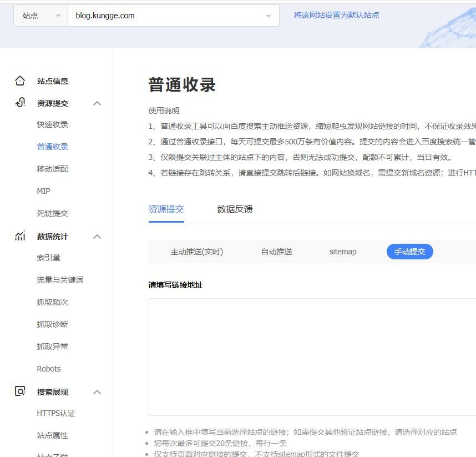Open the 站点 selector dropdown
Screen dimensions: 476x457
pyautogui.click(x=39, y=15)
